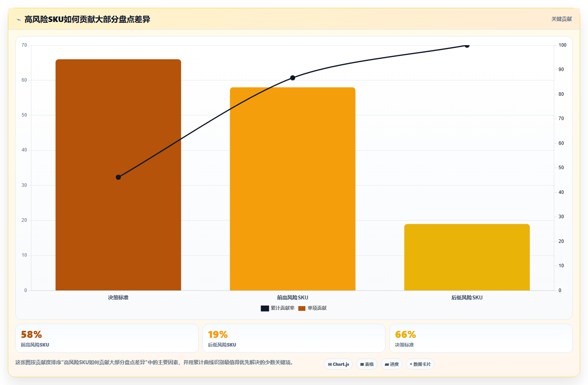Select the 表格 chip
Viewport: 588px width, 385px height.
(367, 364)
